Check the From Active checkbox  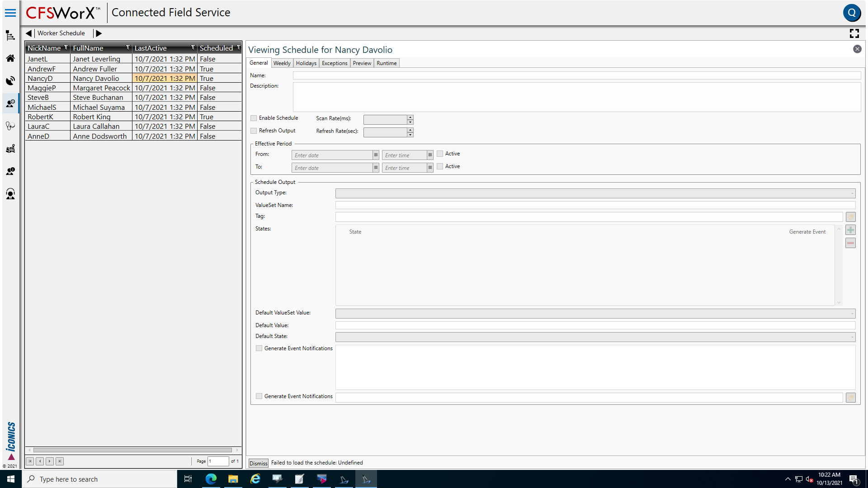click(x=440, y=154)
